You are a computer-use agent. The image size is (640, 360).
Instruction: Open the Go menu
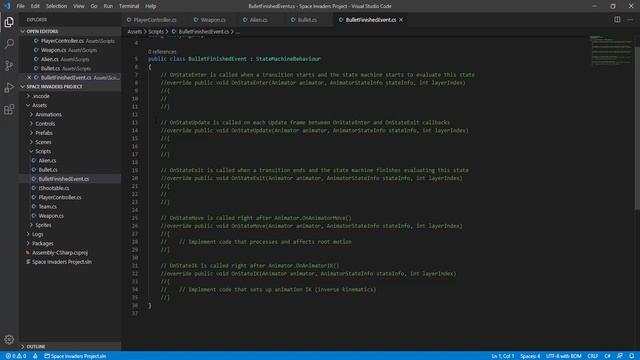94,6
